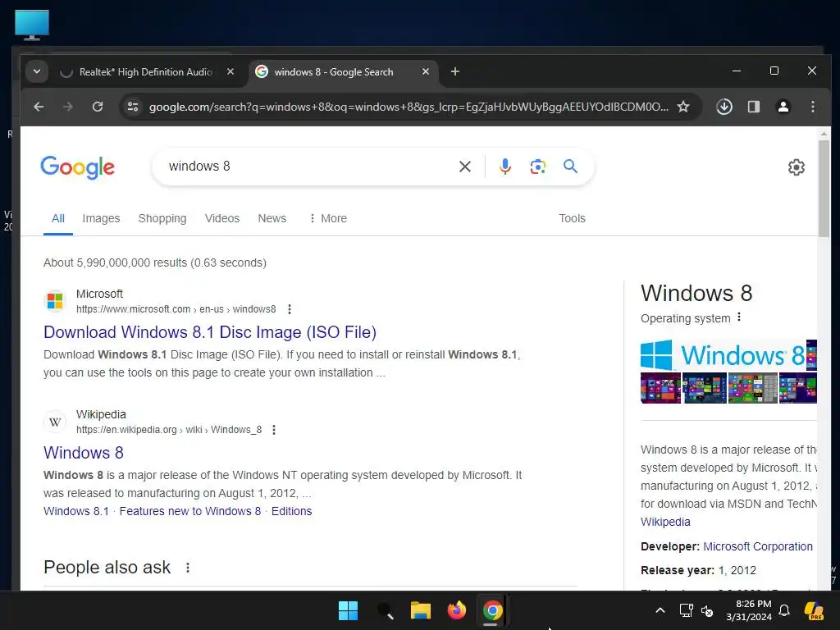
Task: Click the Chrome taskbar icon
Action: pyautogui.click(x=492, y=610)
